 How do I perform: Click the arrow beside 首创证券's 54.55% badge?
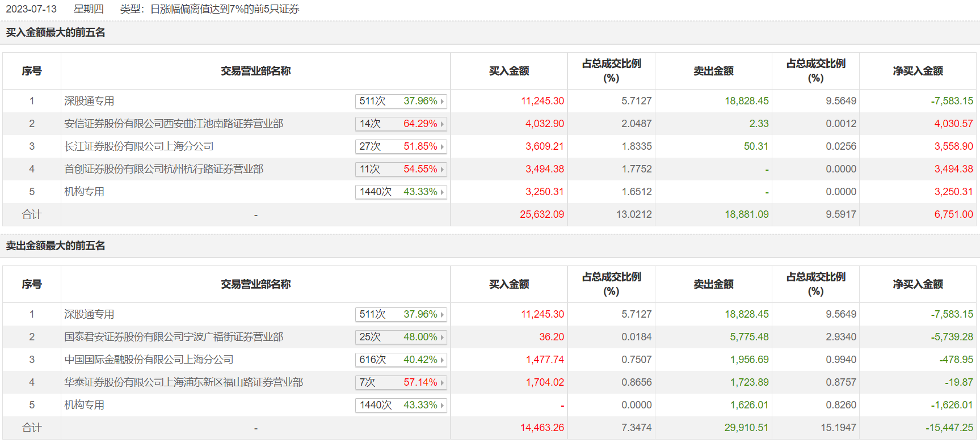tap(442, 170)
